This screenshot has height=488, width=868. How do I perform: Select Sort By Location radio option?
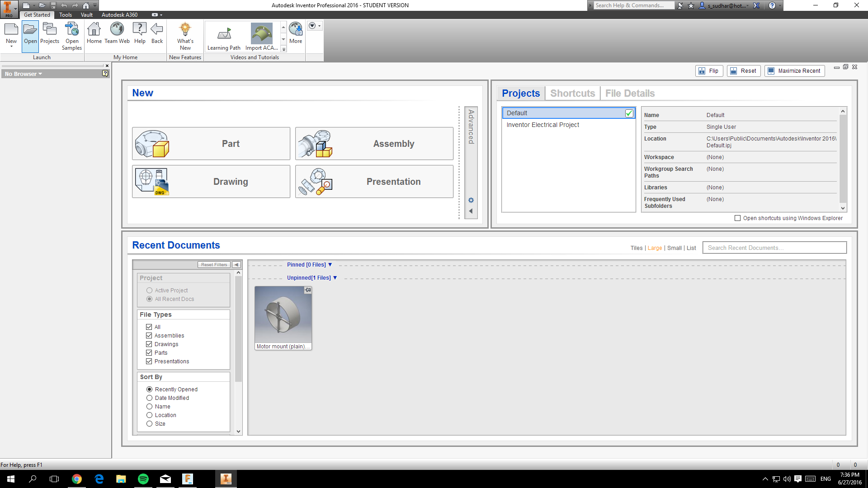click(149, 415)
